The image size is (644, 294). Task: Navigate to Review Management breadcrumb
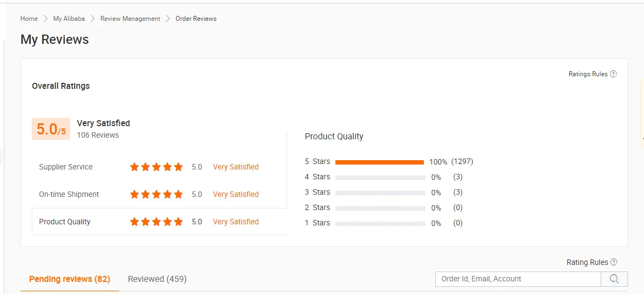(130, 19)
